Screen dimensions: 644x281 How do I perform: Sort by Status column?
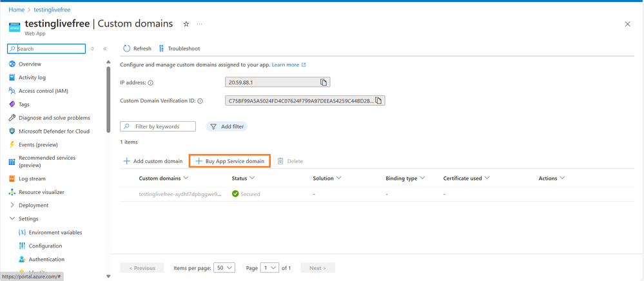click(x=244, y=179)
